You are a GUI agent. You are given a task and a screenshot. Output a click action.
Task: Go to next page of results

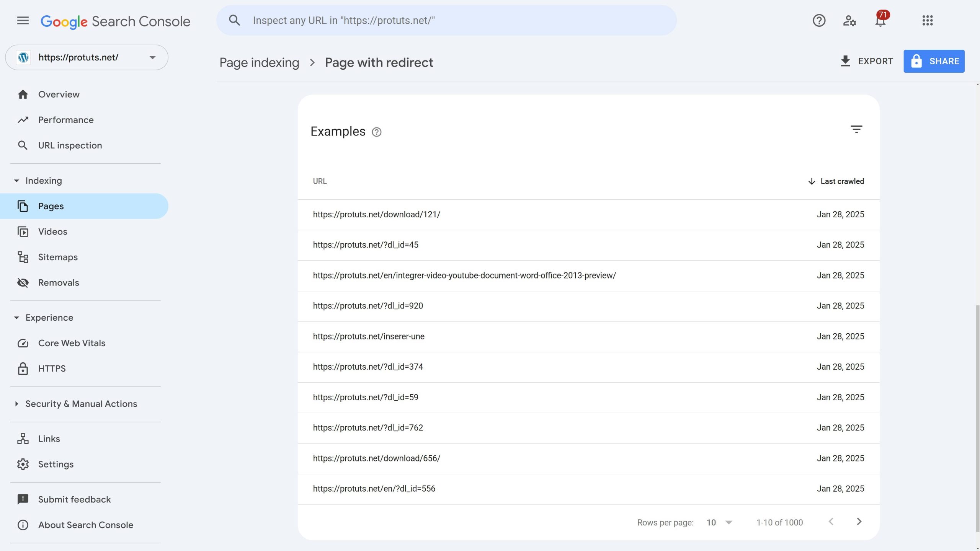[859, 522]
